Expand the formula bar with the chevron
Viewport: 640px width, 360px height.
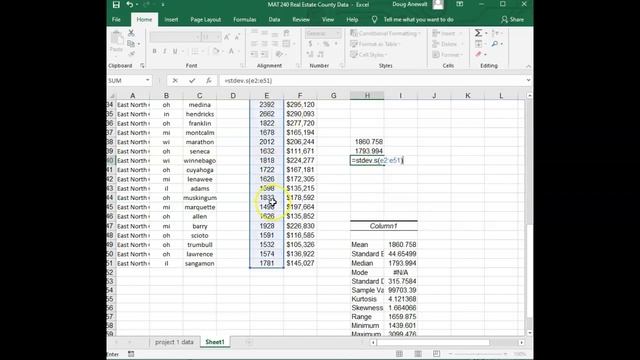click(x=528, y=80)
